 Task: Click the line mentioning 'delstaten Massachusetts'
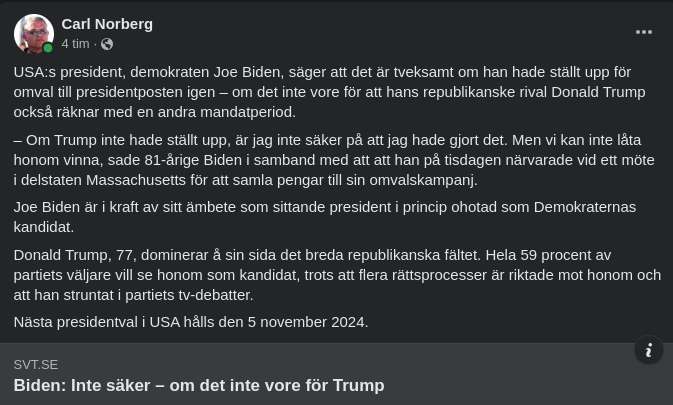click(x=245, y=180)
